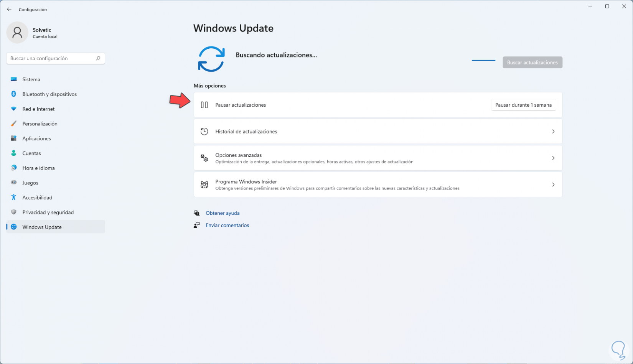The image size is (633, 364).
Task: Click the Configuración window title
Action: click(33, 10)
